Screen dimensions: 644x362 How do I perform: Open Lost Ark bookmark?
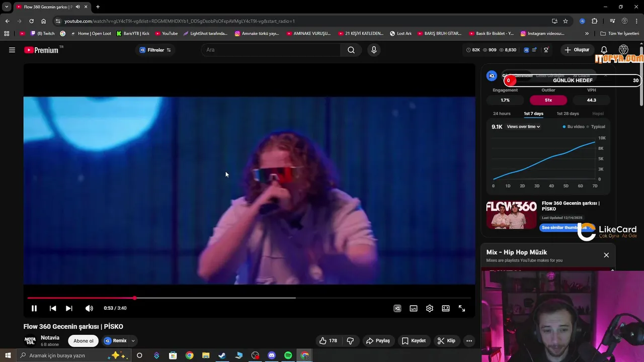tap(400, 34)
